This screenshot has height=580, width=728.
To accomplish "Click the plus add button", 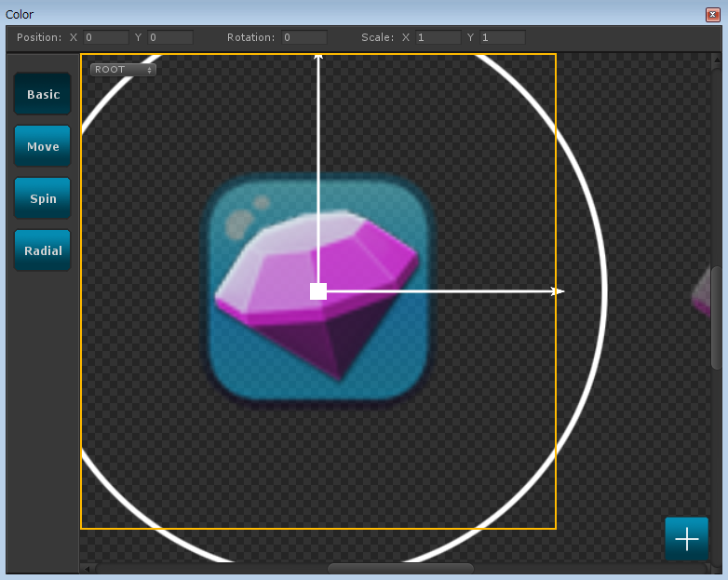I will coord(687,539).
